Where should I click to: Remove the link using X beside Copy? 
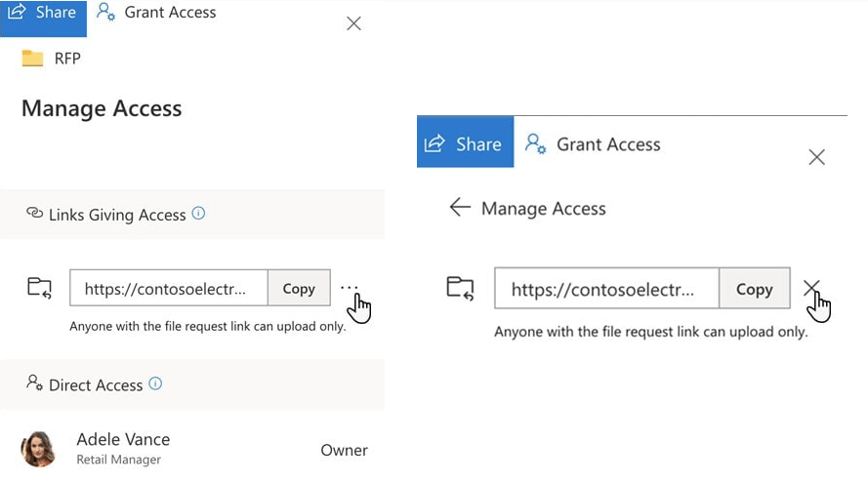(x=811, y=287)
